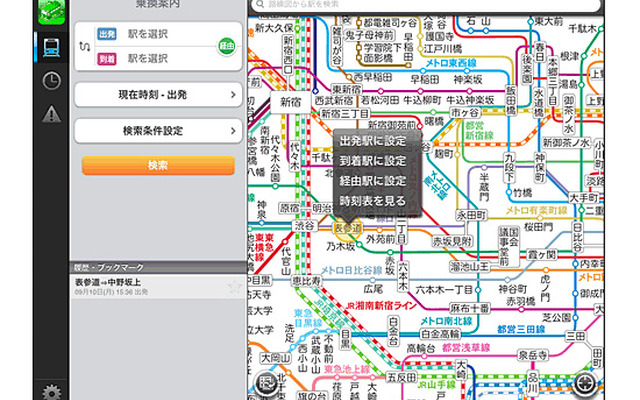Open the clock timetable sidebar icon
This screenshot has width=640, height=400.
[51, 81]
